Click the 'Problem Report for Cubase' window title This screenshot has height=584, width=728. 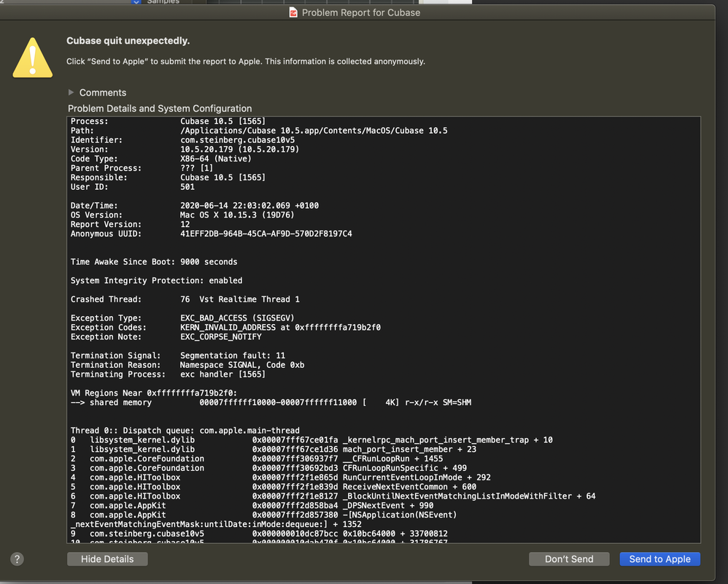361,12
